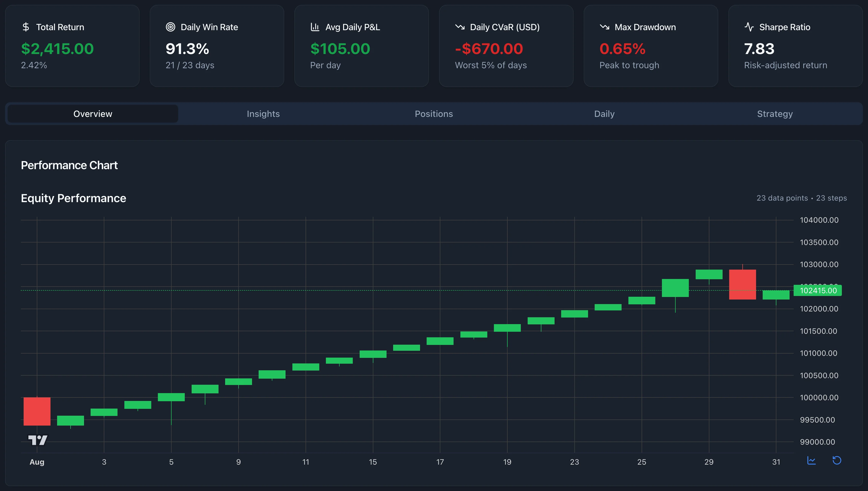This screenshot has height=491, width=868.
Task: Select the Overview tab
Action: tap(93, 114)
